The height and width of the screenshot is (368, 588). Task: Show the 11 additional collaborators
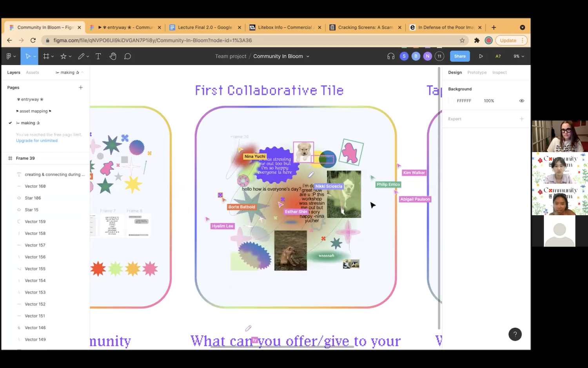click(439, 56)
